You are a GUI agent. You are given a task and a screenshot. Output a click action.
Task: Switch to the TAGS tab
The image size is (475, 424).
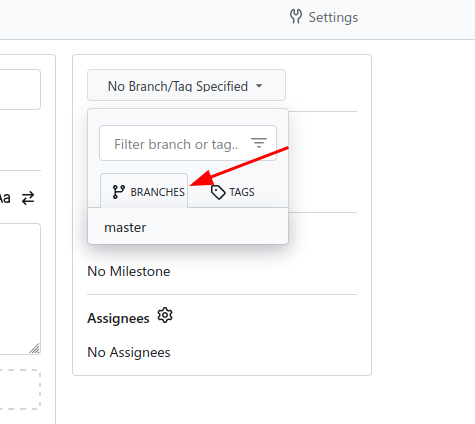233,192
